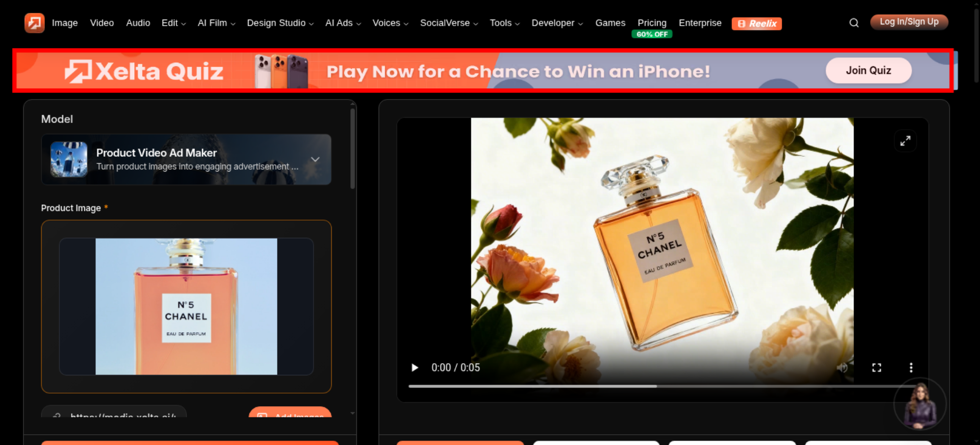This screenshot has width=980, height=445.
Task: Open the Design Studio dropdown
Action: pos(280,23)
